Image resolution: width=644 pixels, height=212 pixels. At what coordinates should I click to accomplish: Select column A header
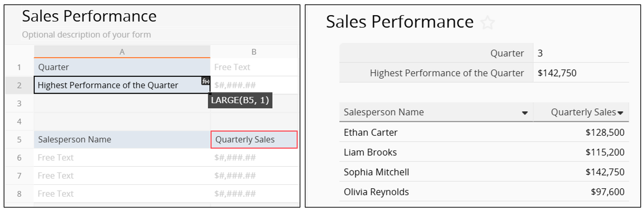pyautogui.click(x=122, y=52)
